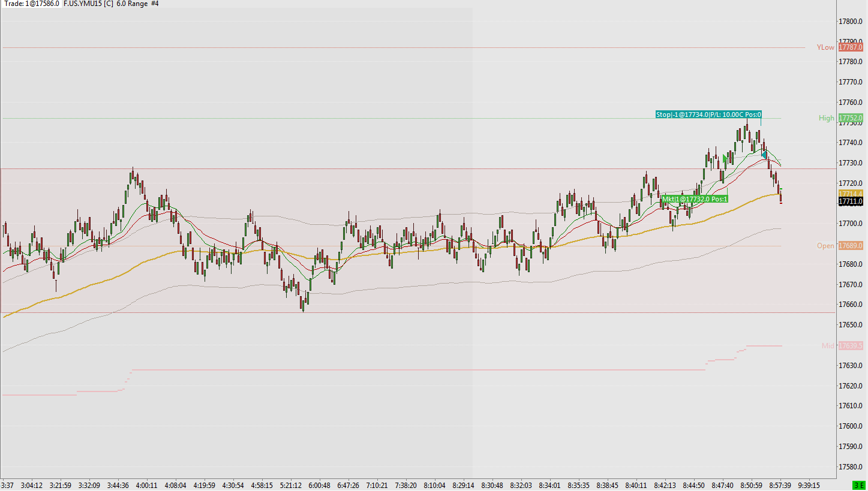Viewport: 868px width, 491px height.
Task: Click the 17730.0 price scale label
Action: (851, 163)
